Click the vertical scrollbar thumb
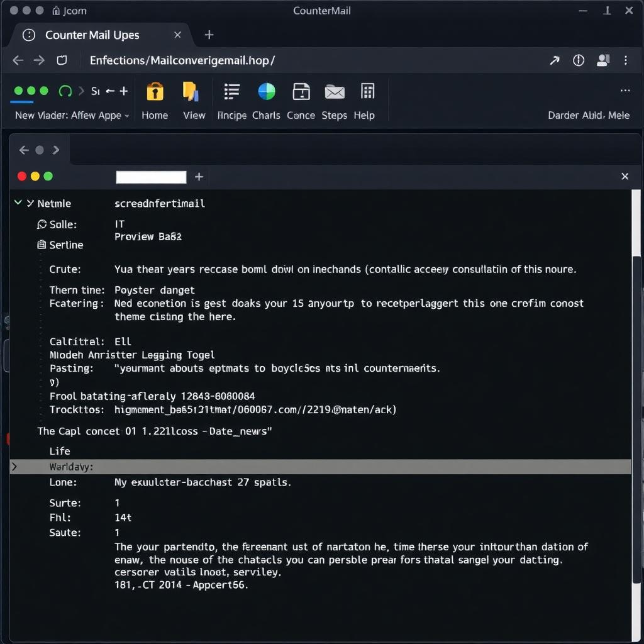Viewport: 644px width, 644px height. click(637, 419)
